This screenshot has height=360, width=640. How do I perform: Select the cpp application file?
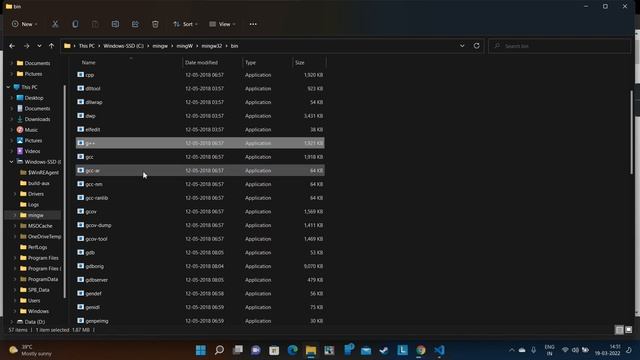[200, 75]
